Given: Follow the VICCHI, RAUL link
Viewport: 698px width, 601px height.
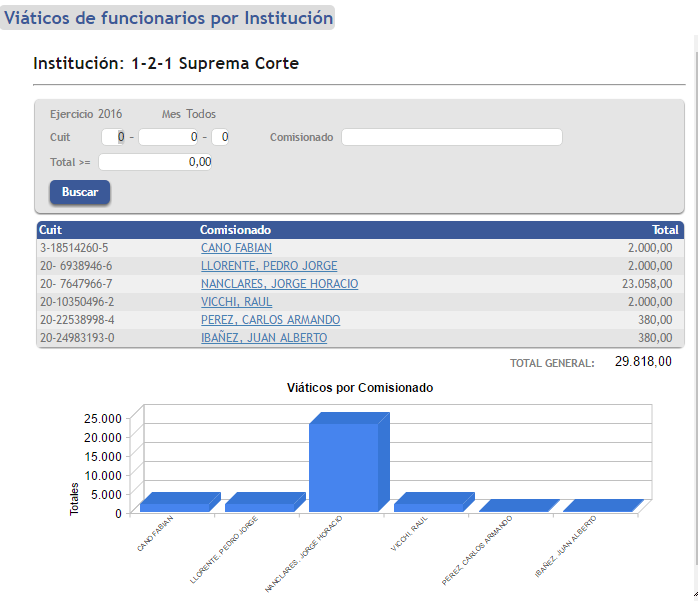Looking at the screenshot, I should pos(235,302).
